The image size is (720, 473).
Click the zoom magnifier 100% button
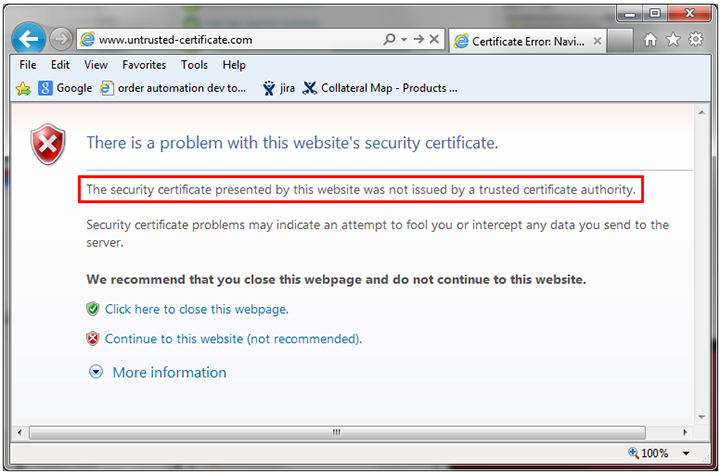point(648,453)
